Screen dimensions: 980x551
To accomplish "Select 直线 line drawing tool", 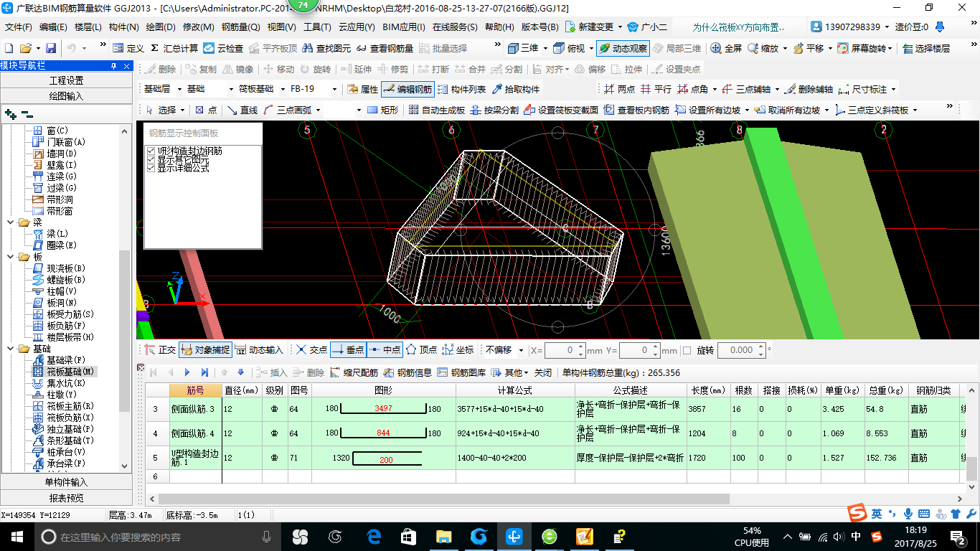I will [x=242, y=110].
